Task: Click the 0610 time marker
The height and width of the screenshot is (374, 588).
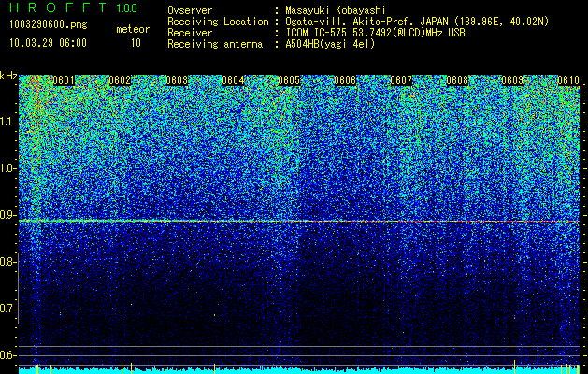Action: point(568,80)
